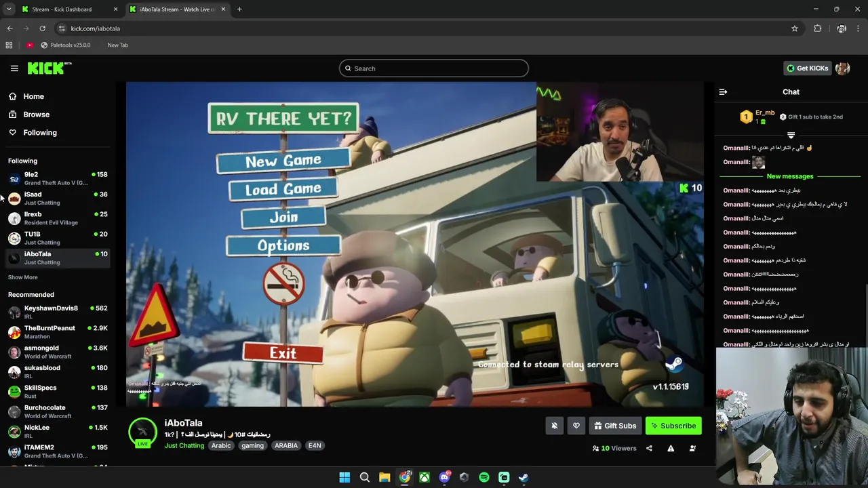Open Browse in sidebar
The height and width of the screenshot is (488, 868).
[36, 115]
